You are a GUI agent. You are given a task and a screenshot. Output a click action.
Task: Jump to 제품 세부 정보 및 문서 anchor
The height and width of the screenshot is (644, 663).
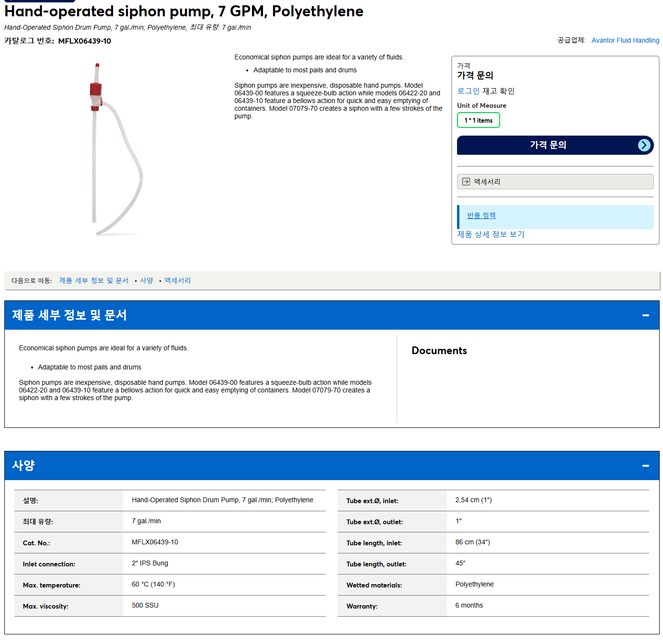click(x=94, y=281)
